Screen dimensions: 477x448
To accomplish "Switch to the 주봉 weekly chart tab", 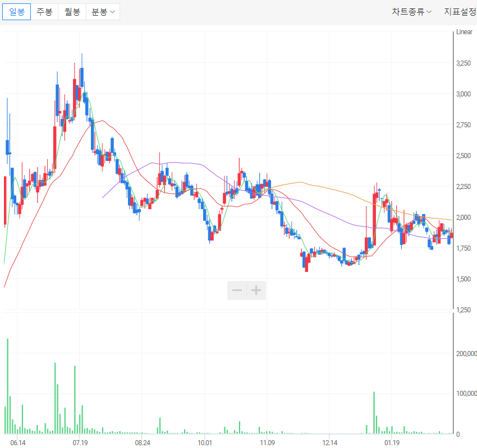I will 44,12.
